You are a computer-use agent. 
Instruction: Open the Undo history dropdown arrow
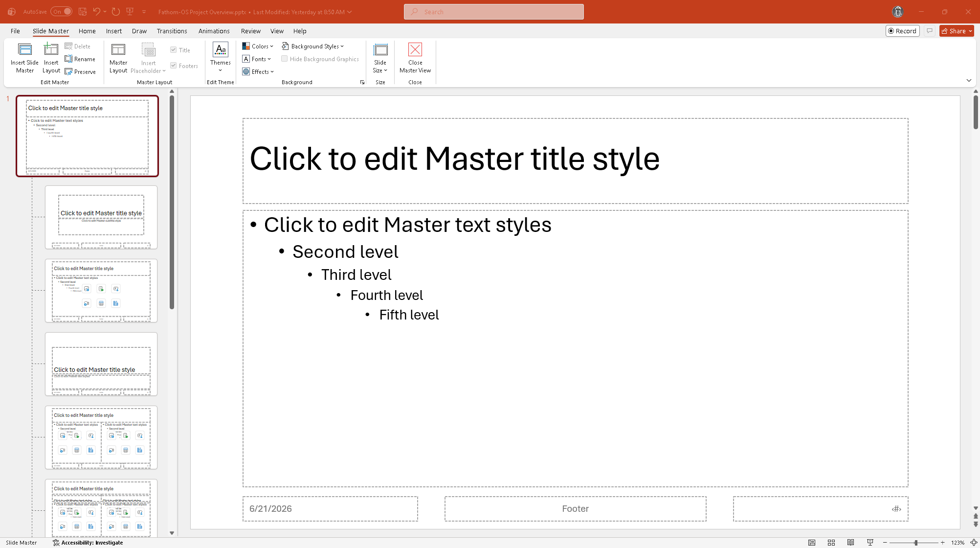(x=105, y=12)
